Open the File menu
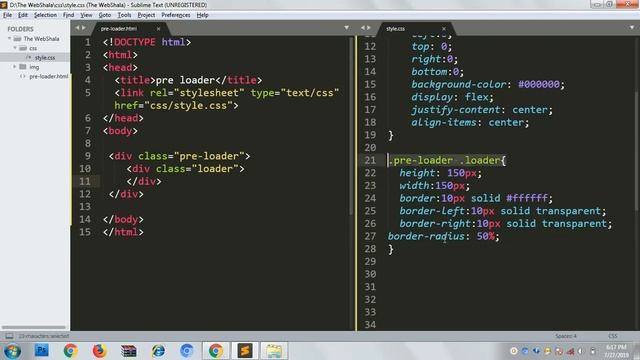640x360 pixels. (7, 15)
